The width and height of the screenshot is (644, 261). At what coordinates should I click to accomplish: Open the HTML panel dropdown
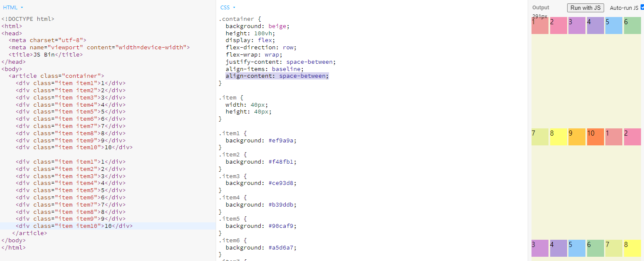[13, 8]
